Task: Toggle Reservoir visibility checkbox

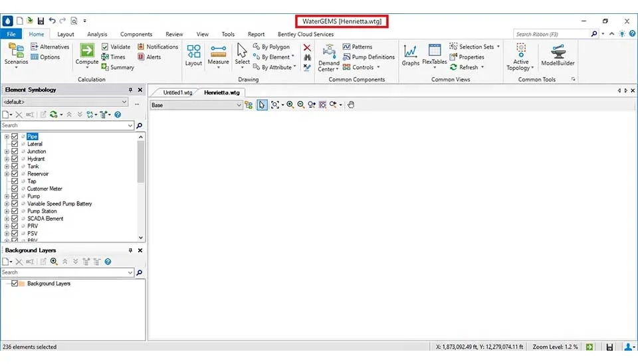Action: (x=15, y=173)
